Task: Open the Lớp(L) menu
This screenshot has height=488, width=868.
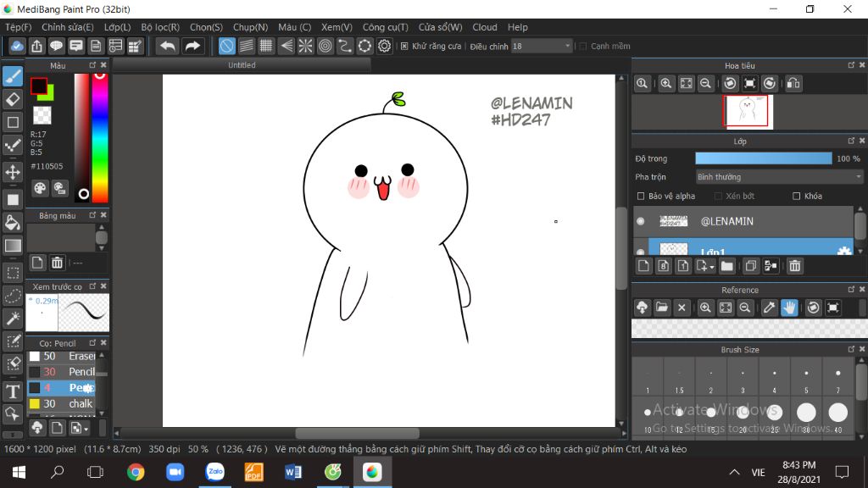Action: pos(117,27)
